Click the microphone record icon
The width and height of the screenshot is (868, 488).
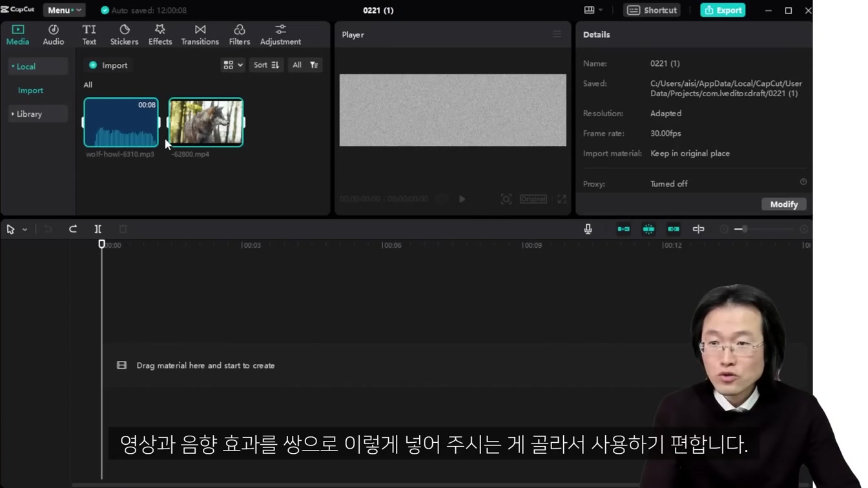588,229
